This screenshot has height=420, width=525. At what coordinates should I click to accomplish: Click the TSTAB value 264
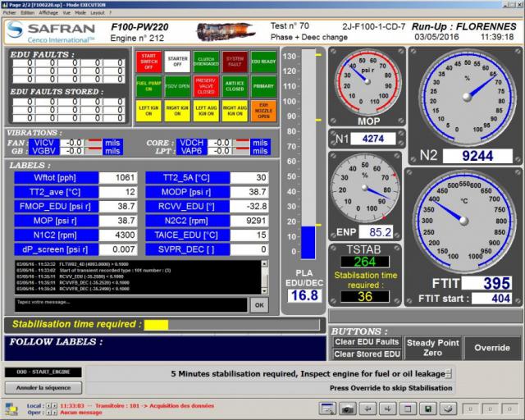pyautogui.click(x=365, y=262)
